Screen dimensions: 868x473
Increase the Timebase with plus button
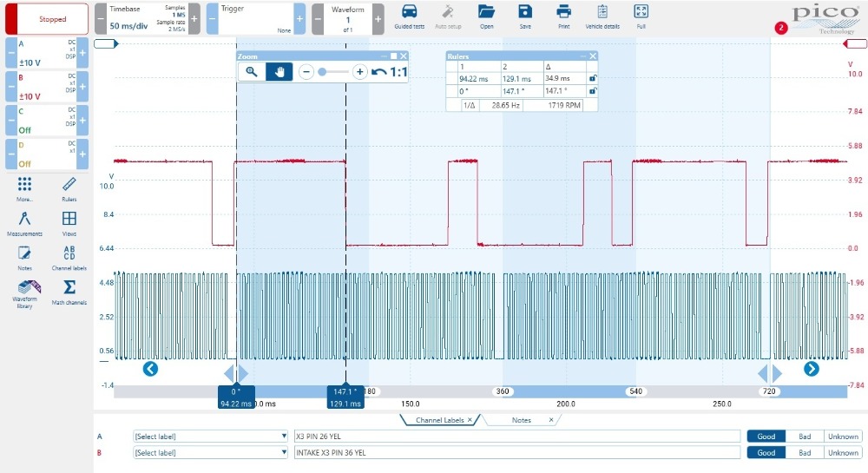[194, 18]
